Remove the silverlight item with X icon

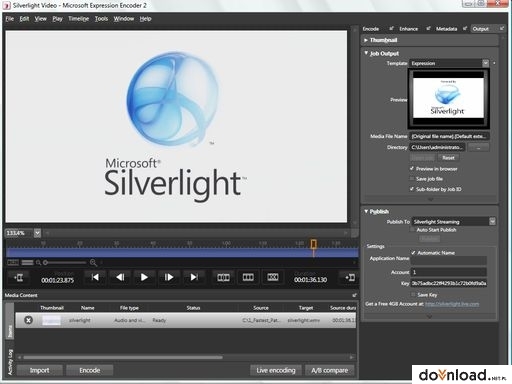click(29, 320)
